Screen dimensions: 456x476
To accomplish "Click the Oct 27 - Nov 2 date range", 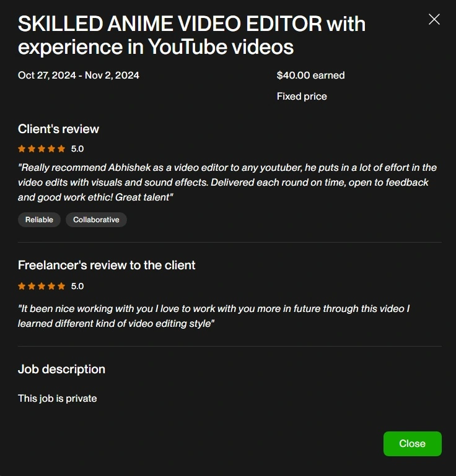I will pyautogui.click(x=79, y=76).
